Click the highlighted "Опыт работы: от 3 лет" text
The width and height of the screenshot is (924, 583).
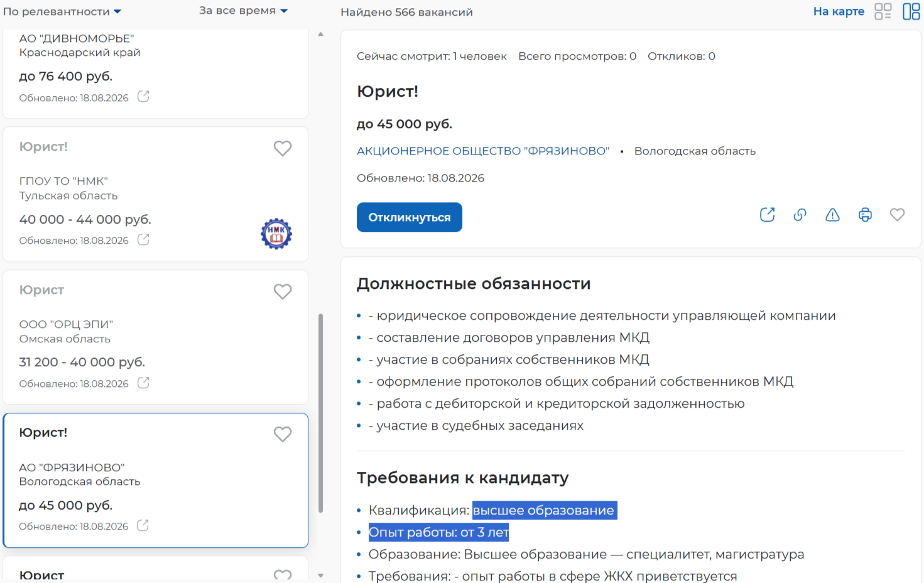pos(438,532)
